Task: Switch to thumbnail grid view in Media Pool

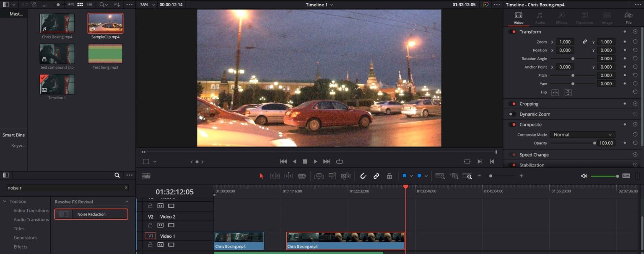Action: coord(80,4)
